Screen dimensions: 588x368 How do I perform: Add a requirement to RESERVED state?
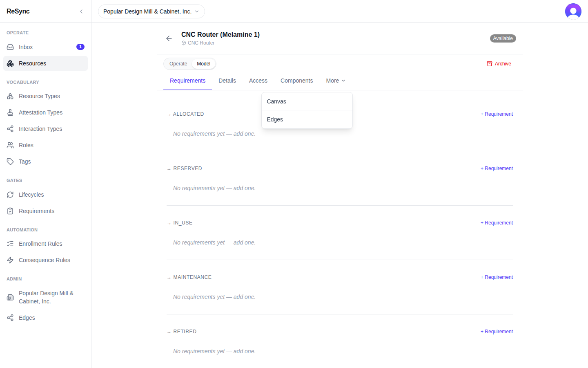497,168
